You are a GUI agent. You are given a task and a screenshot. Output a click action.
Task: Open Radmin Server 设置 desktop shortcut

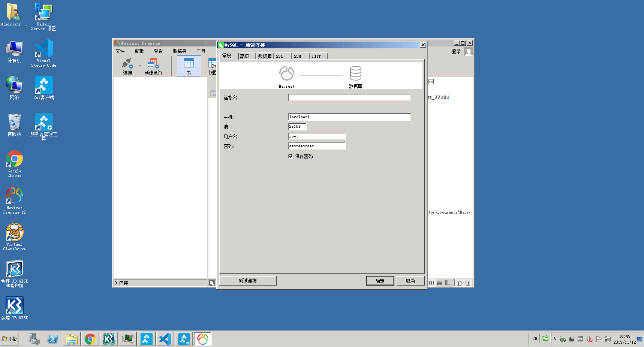[x=43, y=16]
